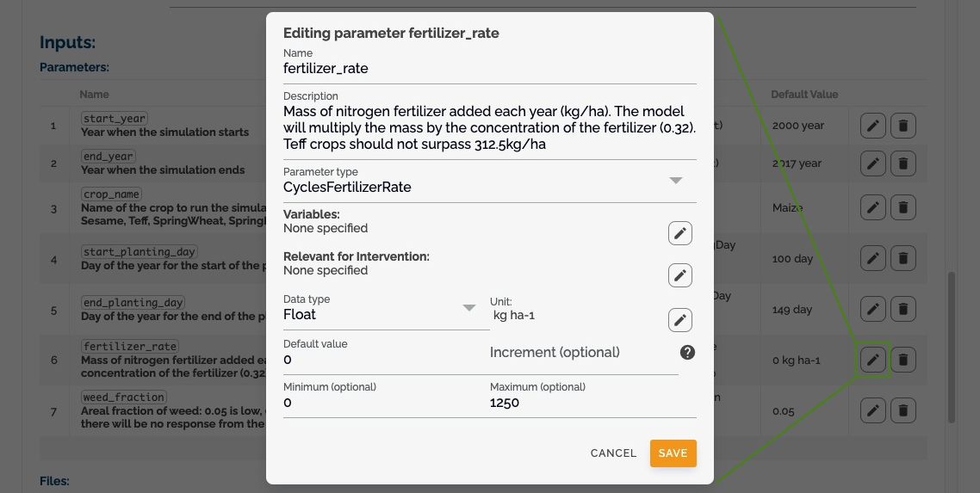The height and width of the screenshot is (493, 980).
Task: Save the fertilizer_rate parameter changes
Action: coord(673,453)
